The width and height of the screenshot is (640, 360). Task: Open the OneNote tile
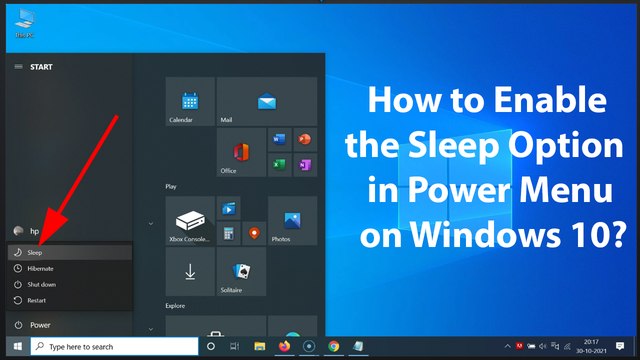(x=305, y=165)
